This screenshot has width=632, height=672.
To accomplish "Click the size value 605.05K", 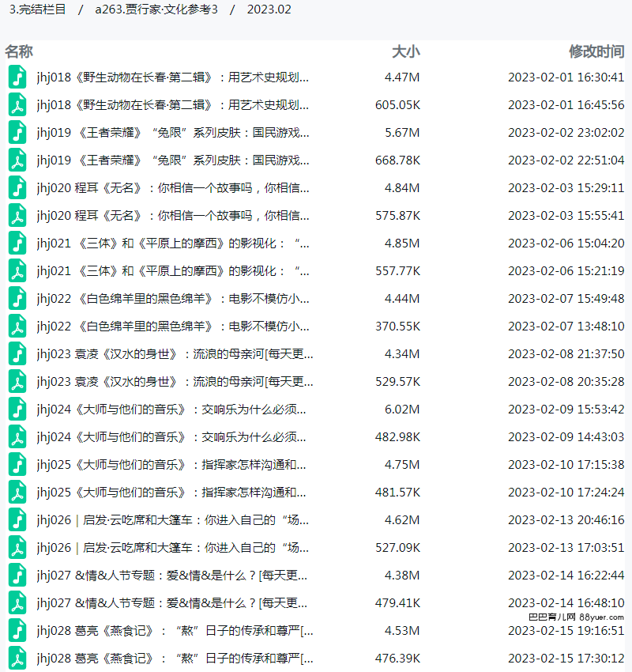I will 397,105.
